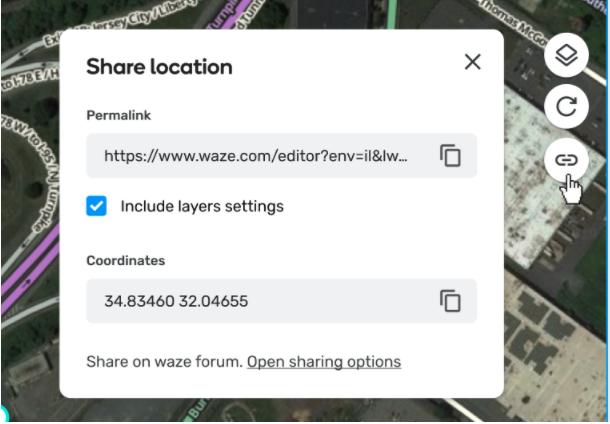Select the permalink URL text field
This screenshot has width=610, height=424.
[x=256, y=157]
